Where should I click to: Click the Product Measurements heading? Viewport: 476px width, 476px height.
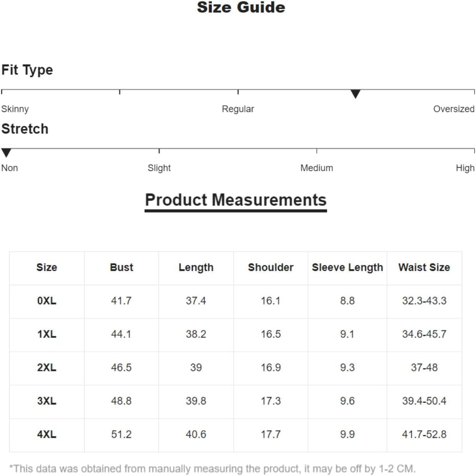(x=236, y=200)
